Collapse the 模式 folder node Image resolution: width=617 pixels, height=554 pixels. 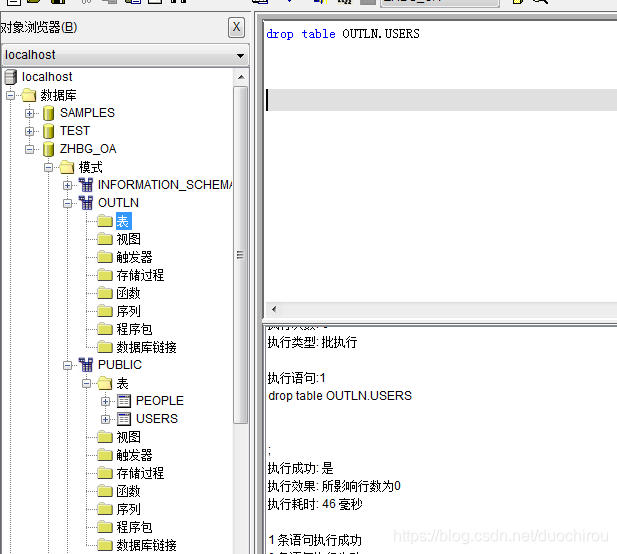(48, 167)
